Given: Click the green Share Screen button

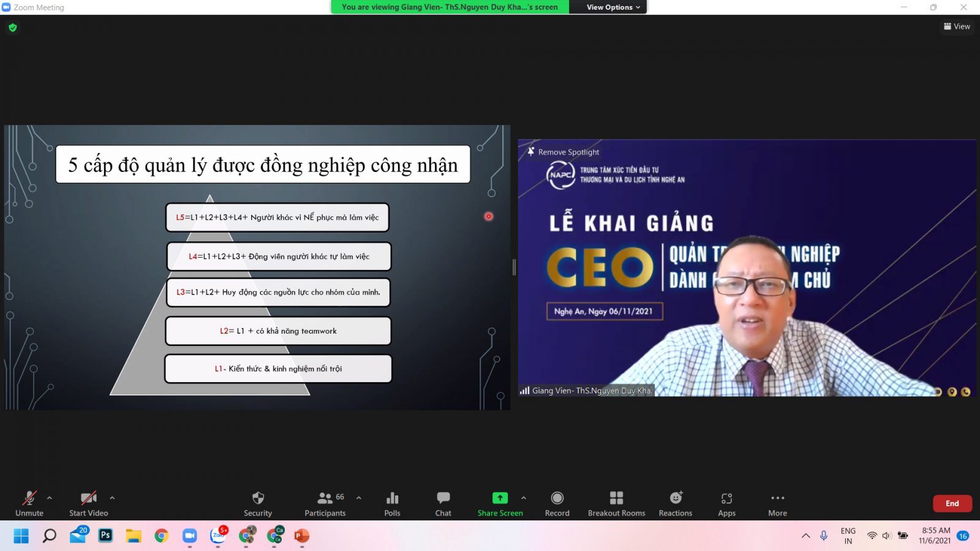Looking at the screenshot, I should (500, 503).
